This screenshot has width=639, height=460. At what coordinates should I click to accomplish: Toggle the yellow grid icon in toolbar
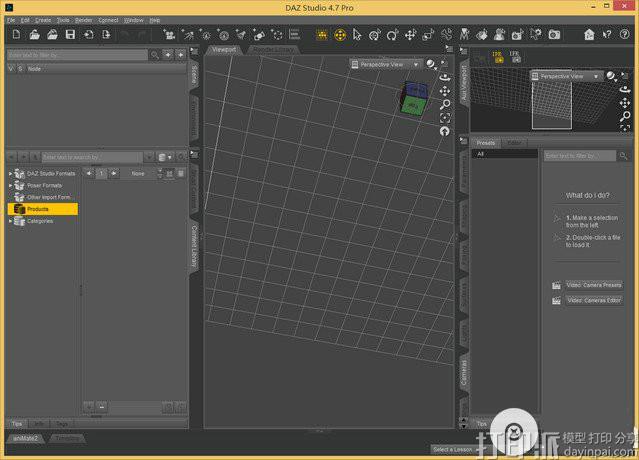coord(322,35)
